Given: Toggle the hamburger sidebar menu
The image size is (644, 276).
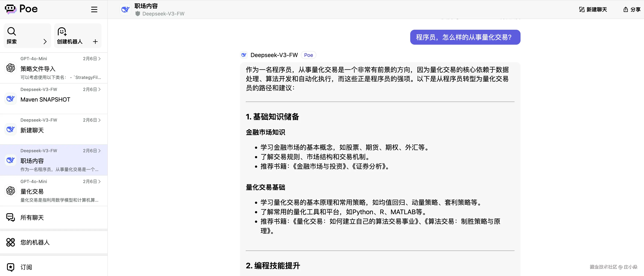Looking at the screenshot, I should (x=94, y=9).
